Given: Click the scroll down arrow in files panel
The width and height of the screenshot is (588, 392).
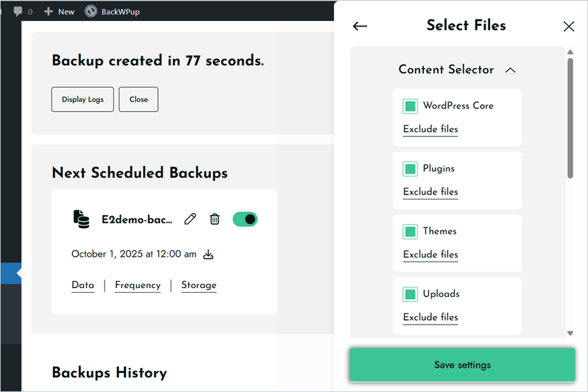Looking at the screenshot, I should (x=570, y=333).
